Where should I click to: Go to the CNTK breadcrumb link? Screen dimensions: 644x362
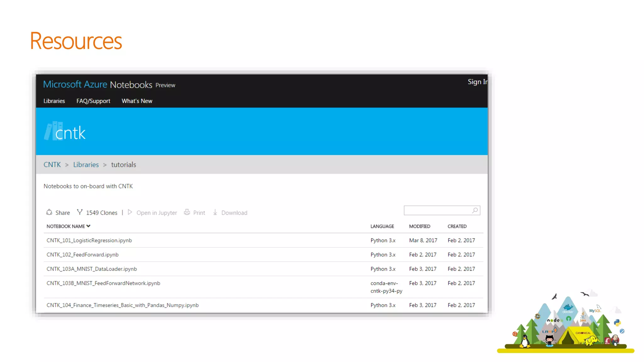[x=52, y=165]
